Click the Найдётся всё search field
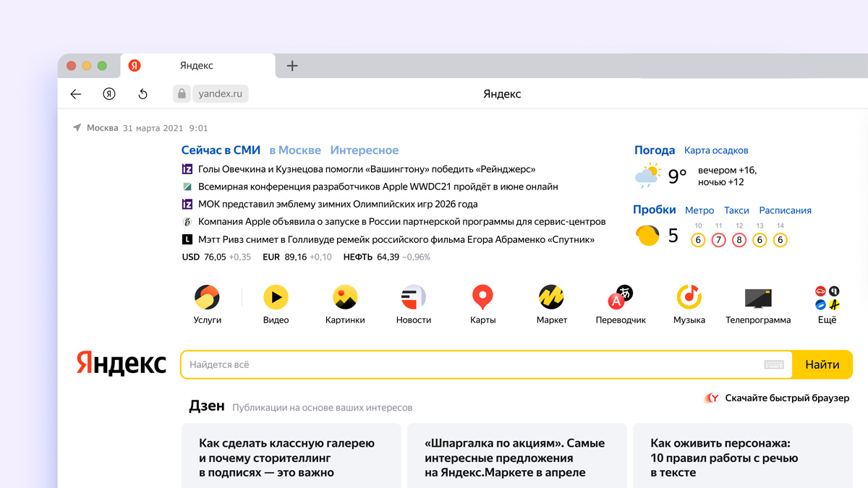 (470, 365)
